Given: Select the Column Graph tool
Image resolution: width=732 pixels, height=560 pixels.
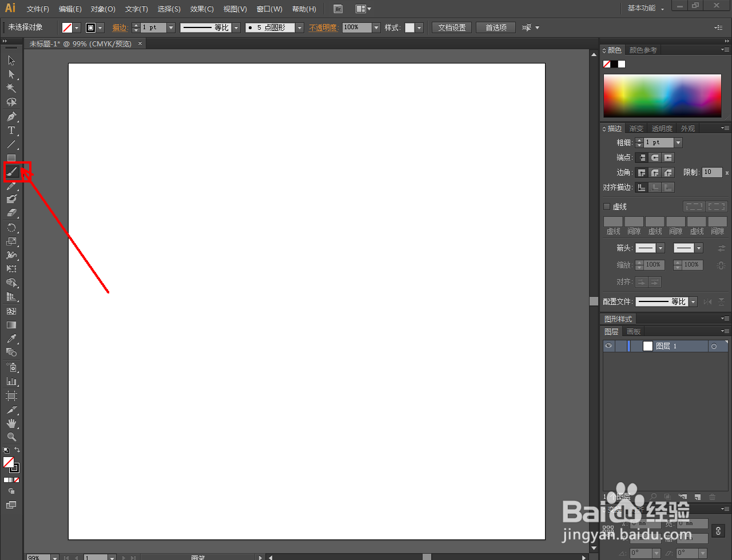Looking at the screenshot, I should click(x=11, y=381).
